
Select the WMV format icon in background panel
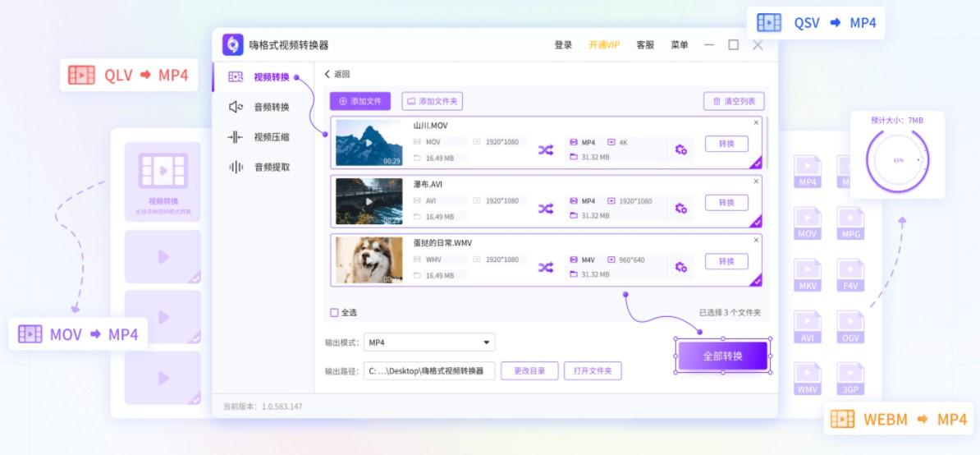coord(808,379)
